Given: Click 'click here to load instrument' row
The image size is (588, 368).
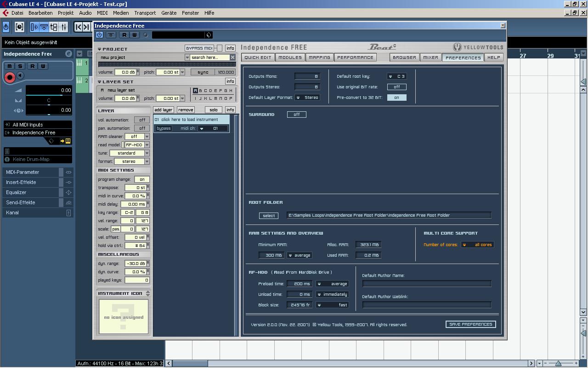Looking at the screenshot, I should tap(192, 120).
